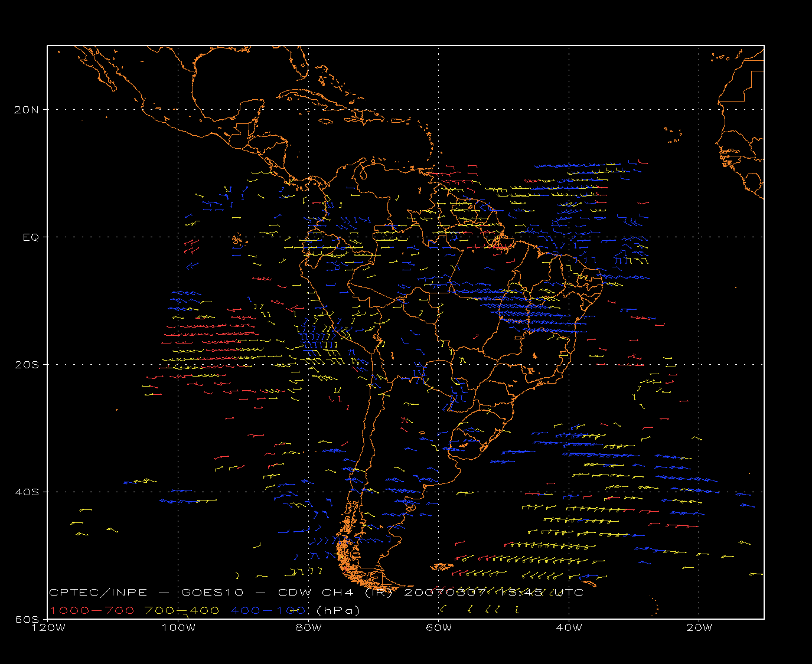Click the 60S latitude label
This screenshot has height=664, width=812.
tap(27, 619)
